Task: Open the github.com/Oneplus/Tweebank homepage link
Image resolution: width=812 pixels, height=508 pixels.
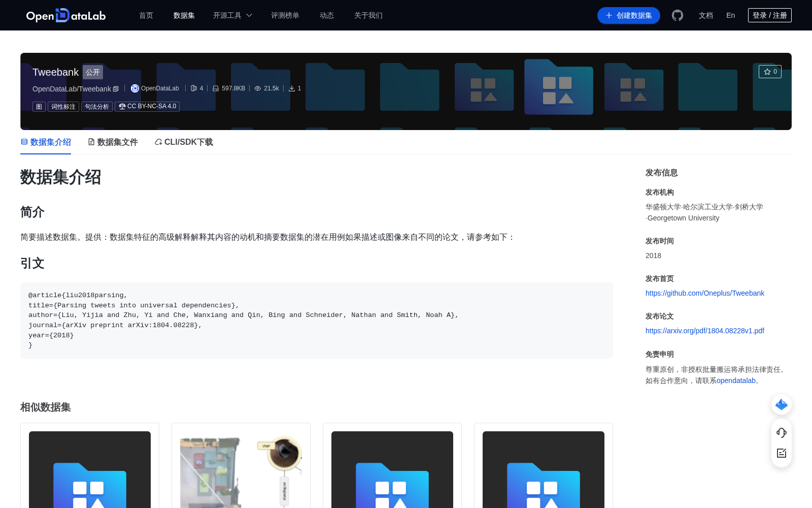Action: coord(705,293)
